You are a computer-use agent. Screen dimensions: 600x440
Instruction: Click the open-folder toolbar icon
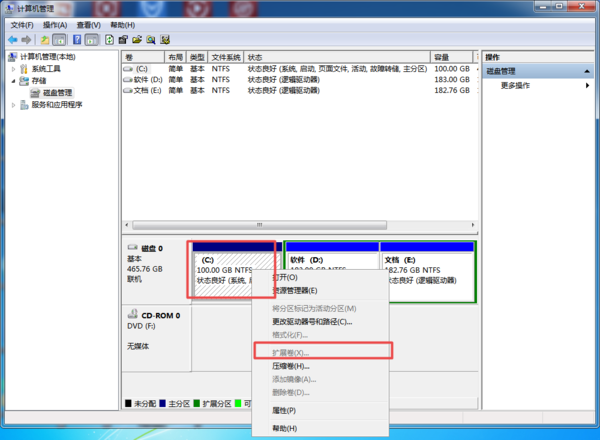pyautogui.click(x=137, y=39)
